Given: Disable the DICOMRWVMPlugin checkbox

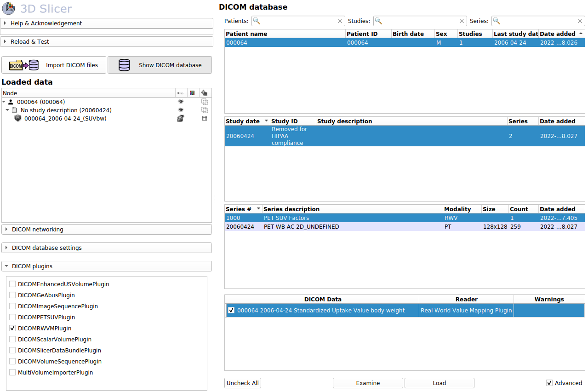Looking at the screenshot, I should [x=12, y=329].
